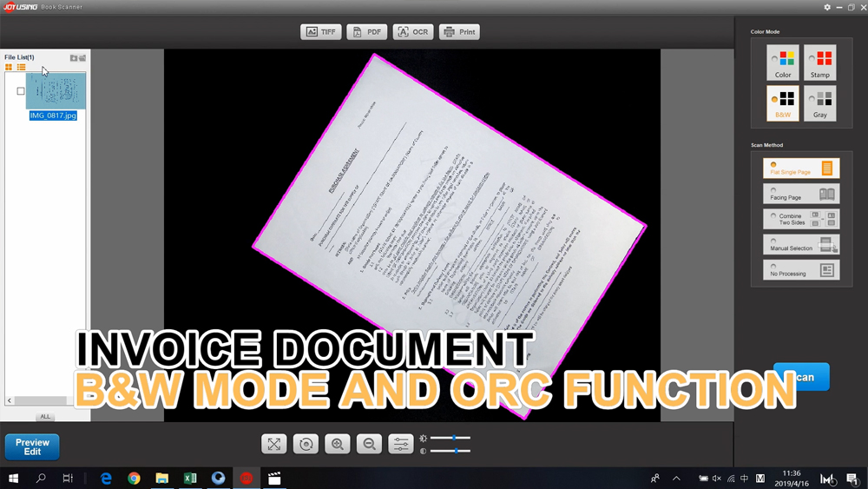Open the settings gear in title bar
Viewport: 868px width, 489px height.
tap(827, 7)
